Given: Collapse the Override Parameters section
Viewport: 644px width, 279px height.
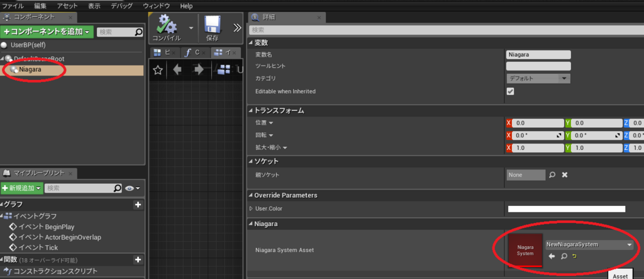Looking at the screenshot, I should tap(251, 195).
